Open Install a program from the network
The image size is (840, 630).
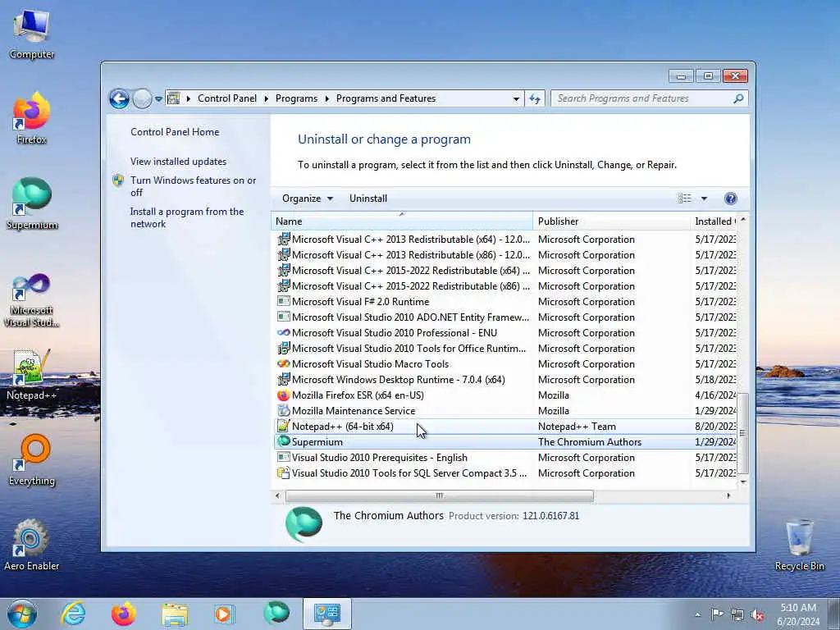(x=187, y=217)
